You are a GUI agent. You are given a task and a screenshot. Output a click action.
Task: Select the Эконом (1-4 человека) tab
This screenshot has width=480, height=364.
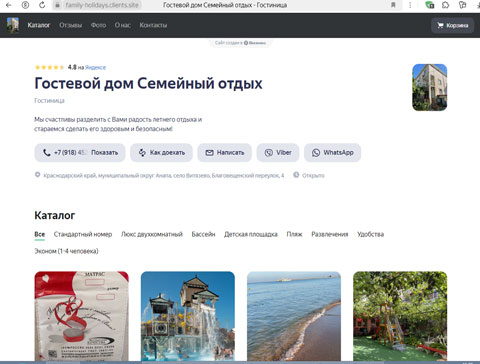coord(66,251)
